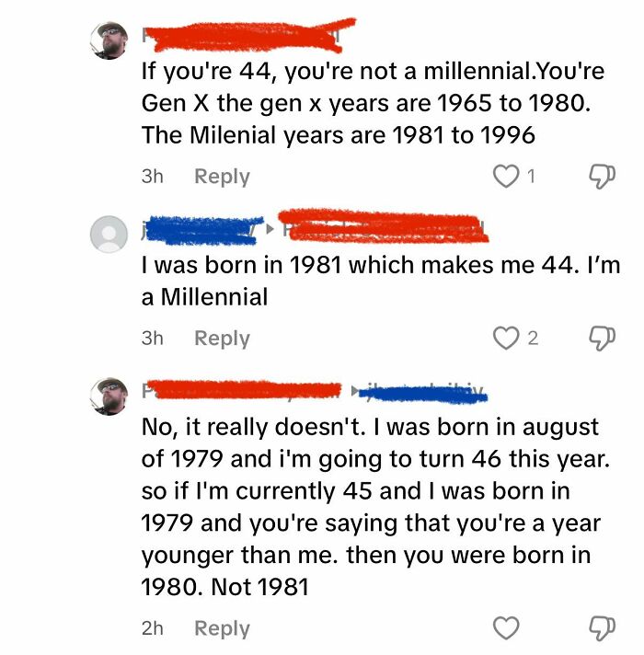Like the 'No, it really doesn't' comment

click(x=507, y=628)
